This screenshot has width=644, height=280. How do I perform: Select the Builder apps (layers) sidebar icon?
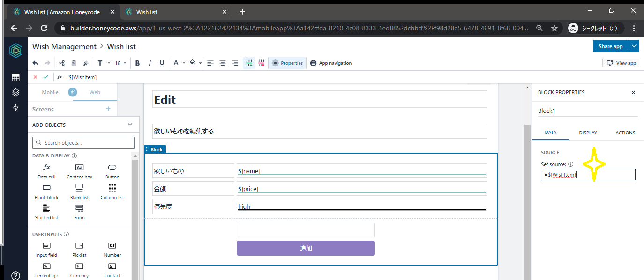tap(15, 92)
